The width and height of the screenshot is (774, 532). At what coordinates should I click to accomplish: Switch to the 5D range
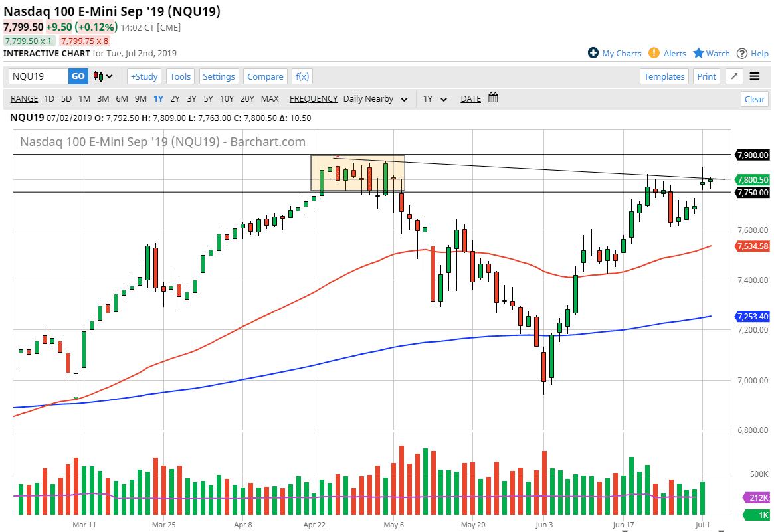(x=66, y=98)
